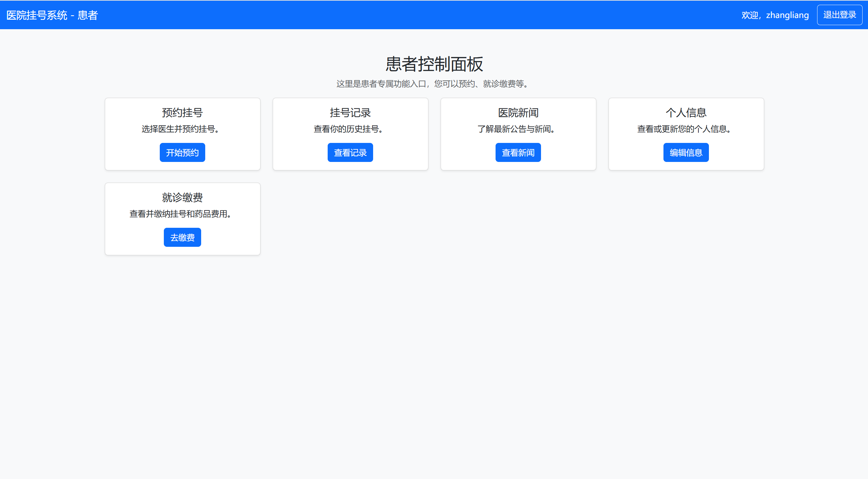868x479 pixels.
Task: Click the text 了解最新公告与新闻
Action: click(x=516, y=129)
